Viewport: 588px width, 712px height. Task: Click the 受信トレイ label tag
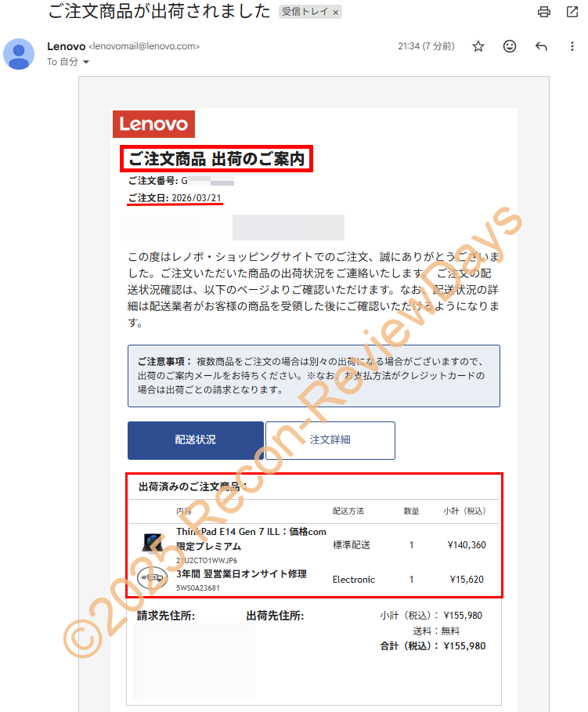click(x=304, y=13)
